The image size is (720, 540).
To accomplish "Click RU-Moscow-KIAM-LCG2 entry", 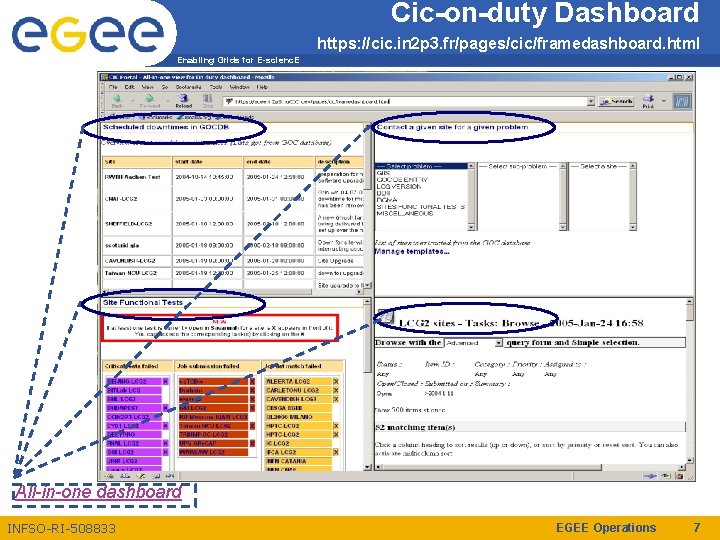I will [214, 417].
